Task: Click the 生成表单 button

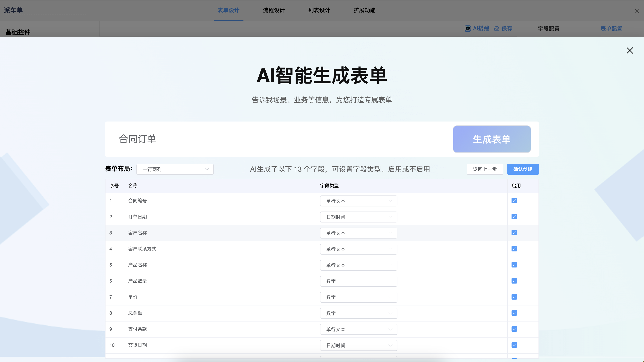Action: (492, 139)
